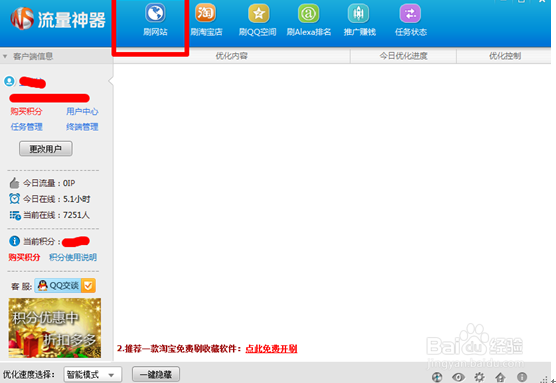Click the 优化内容 column header
The height and width of the screenshot is (383, 556).
232,56
